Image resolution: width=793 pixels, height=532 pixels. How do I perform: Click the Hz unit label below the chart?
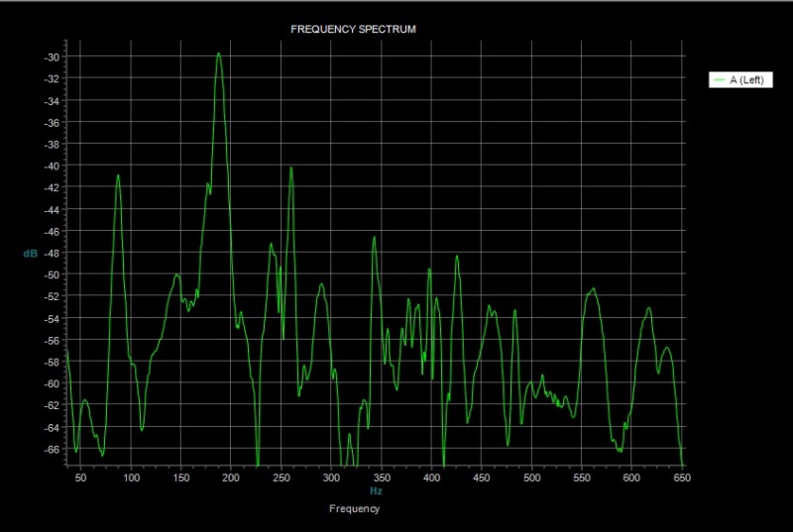click(376, 490)
